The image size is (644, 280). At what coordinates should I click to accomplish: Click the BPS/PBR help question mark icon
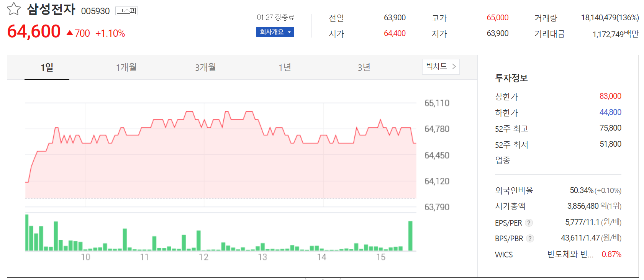[530, 238]
